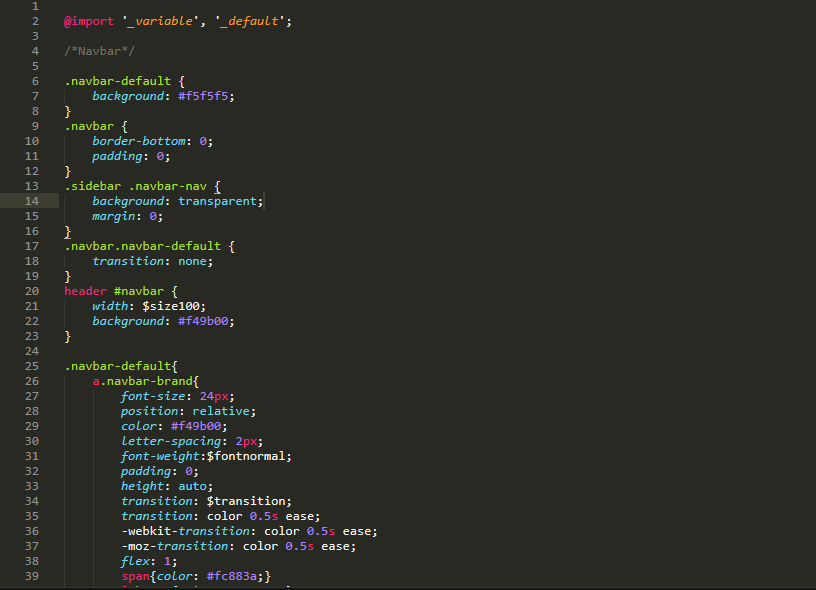Click the auto value on line 33
This screenshot has height=590, width=816.
(x=193, y=486)
